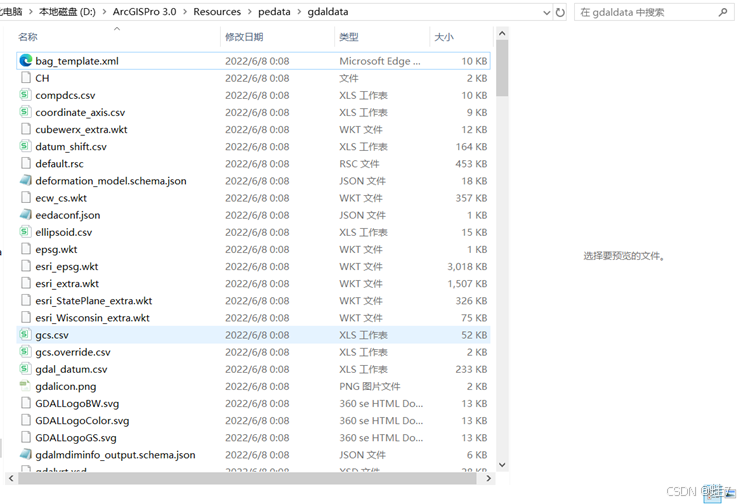This screenshot has height=504, width=743.
Task: Click the file icon of default.rsc
Action: [26, 163]
